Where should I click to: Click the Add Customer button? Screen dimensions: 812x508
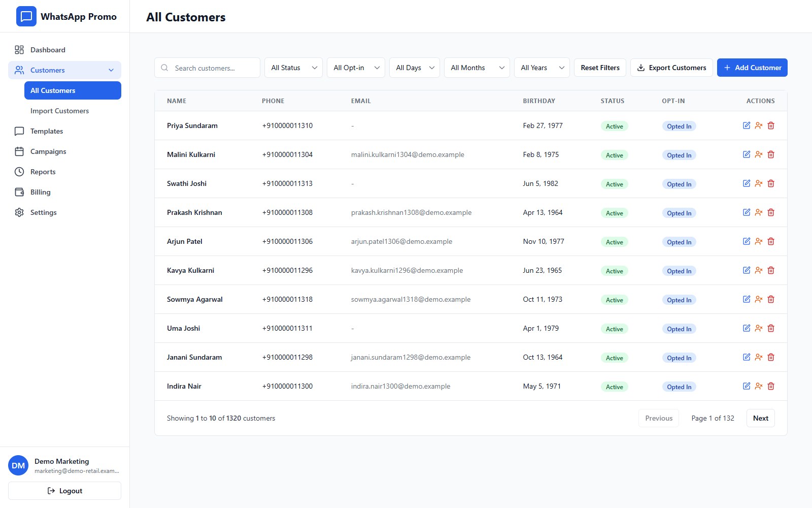(x=752, y=68)
